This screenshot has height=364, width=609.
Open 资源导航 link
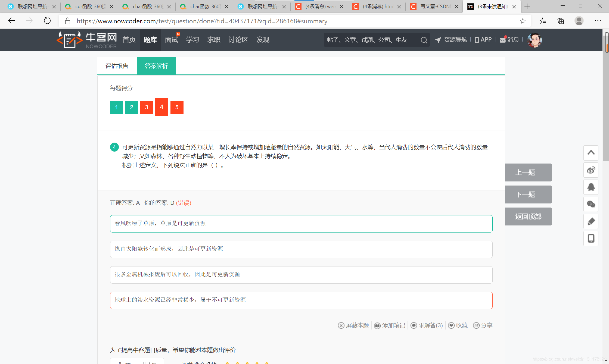click(x=451, y=40)
